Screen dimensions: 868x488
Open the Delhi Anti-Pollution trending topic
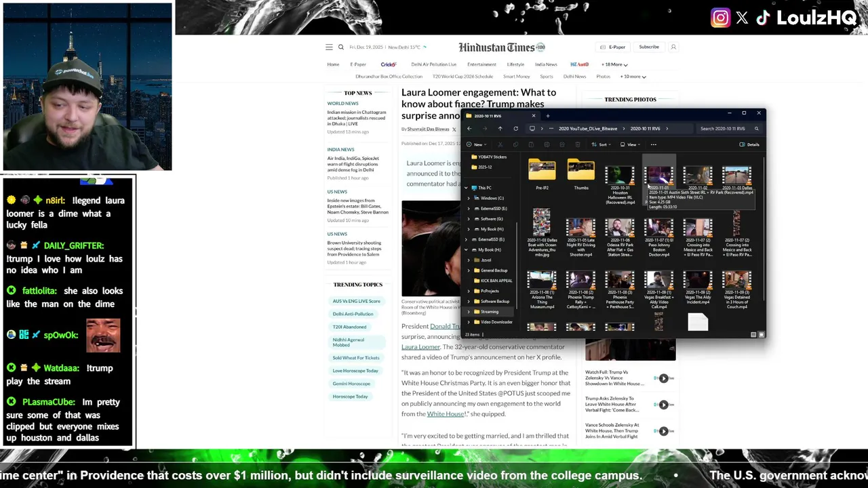pyautogui.click(x=353, y=314)
